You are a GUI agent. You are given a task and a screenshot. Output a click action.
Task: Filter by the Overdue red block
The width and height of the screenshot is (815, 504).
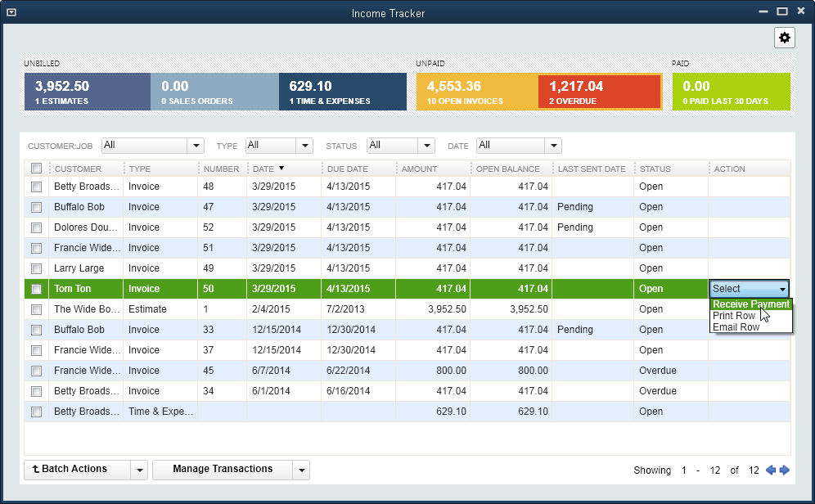(x=599, y=92)
